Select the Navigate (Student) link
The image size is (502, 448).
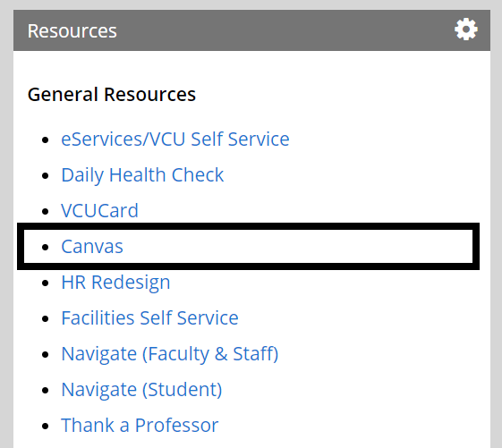pyautogui.click(x=141, y=390)
